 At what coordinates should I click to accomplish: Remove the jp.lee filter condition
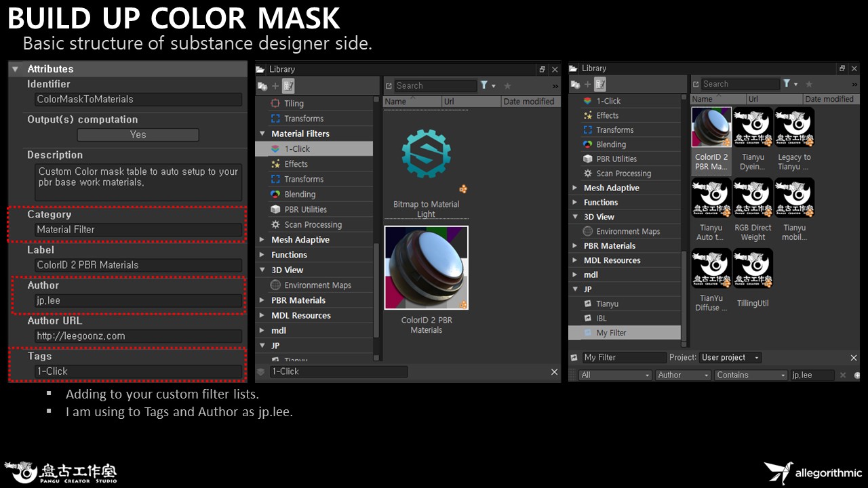843,375
